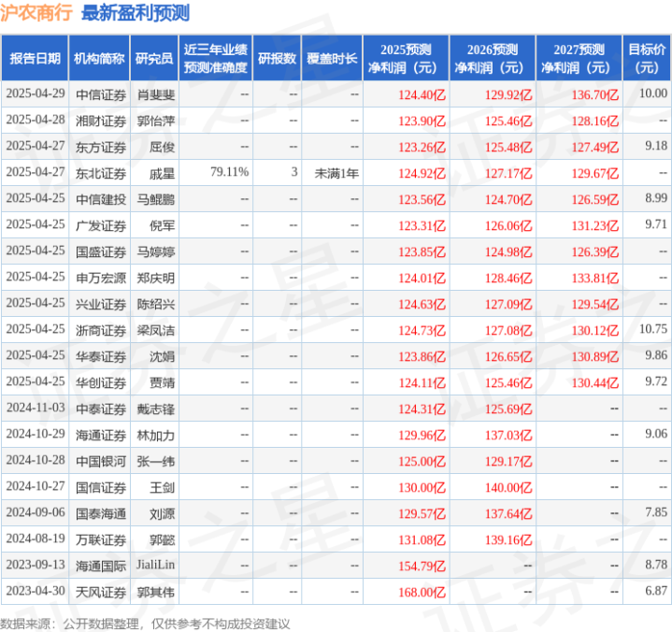672x632 pixels.
Task: Click the 129.92亿 2026 profit value
Action: 508,94
